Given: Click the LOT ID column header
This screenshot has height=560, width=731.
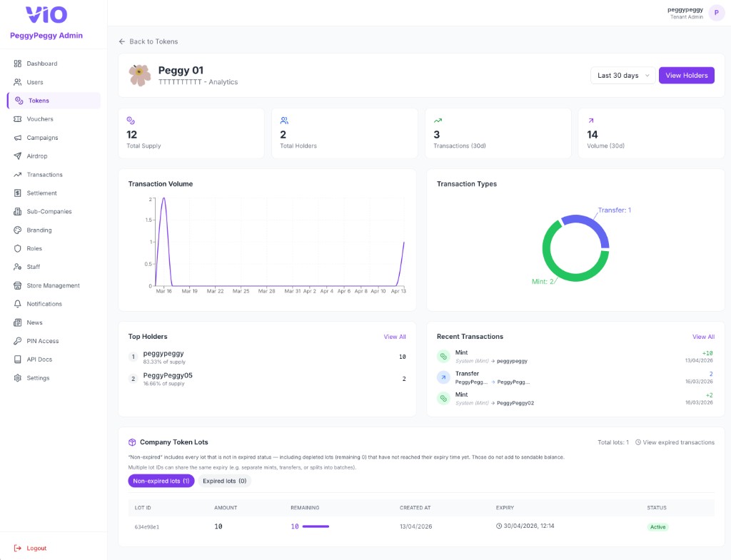Looking at the screenshot, I should (x=143, y=508).
